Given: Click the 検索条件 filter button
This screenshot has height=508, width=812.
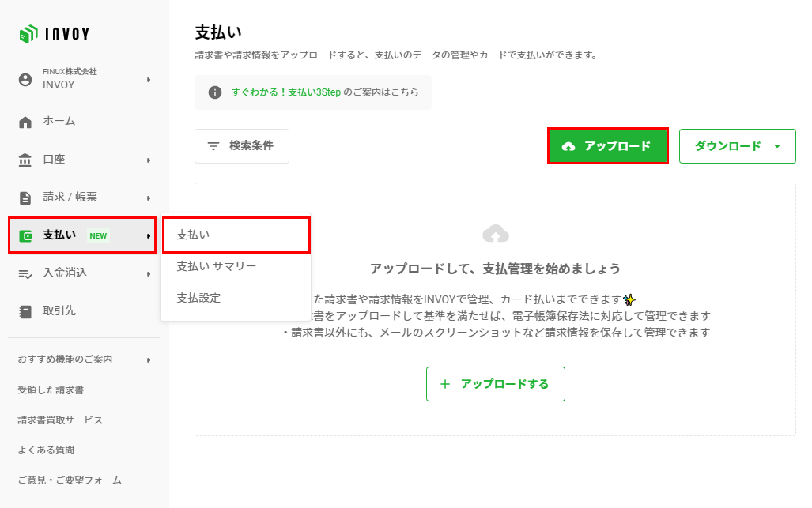Looking at the screenshot, I should tap(242, 146).
